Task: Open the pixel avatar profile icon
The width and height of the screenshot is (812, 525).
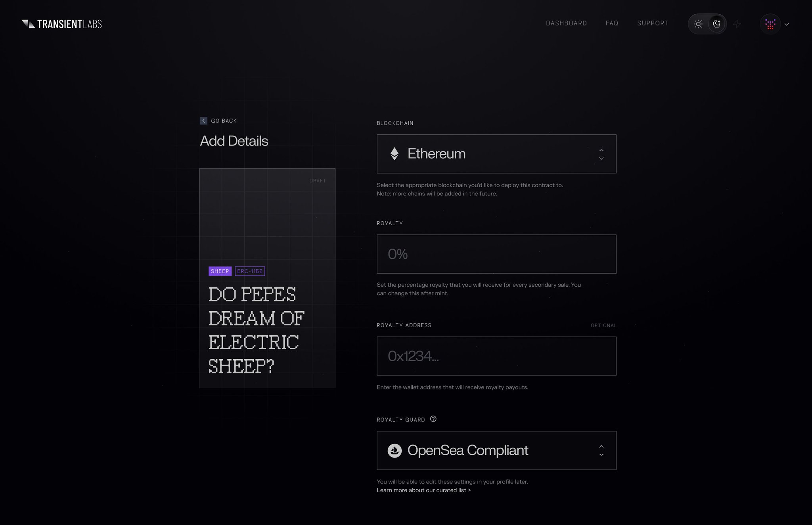Action: [x=770, y=24]
